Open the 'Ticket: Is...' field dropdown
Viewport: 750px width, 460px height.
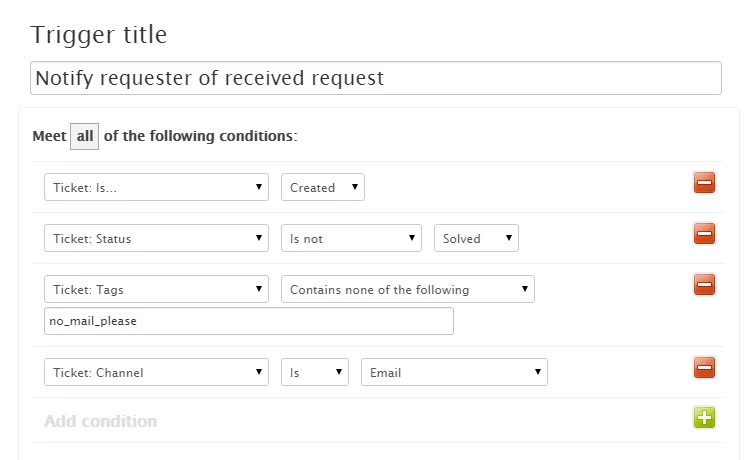click(156, 188)
